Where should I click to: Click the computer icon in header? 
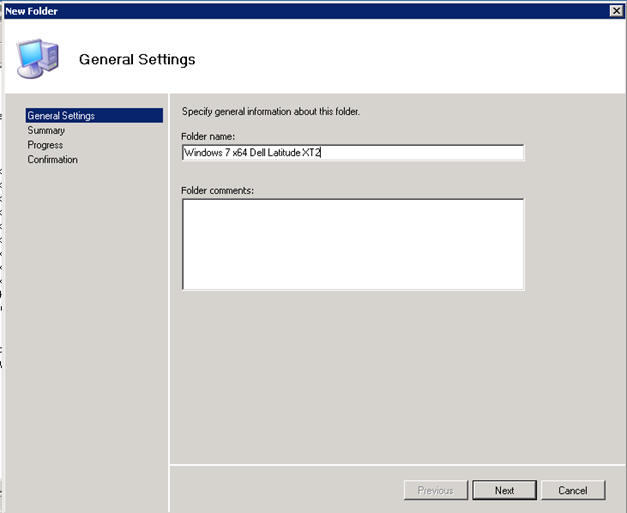[37, 58]
